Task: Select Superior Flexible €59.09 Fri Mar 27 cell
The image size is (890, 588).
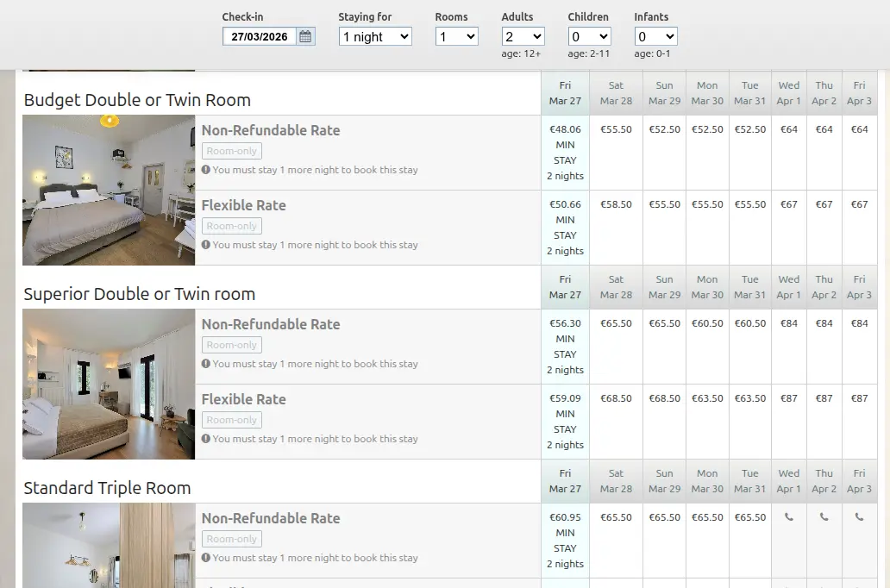Action: 566,422
